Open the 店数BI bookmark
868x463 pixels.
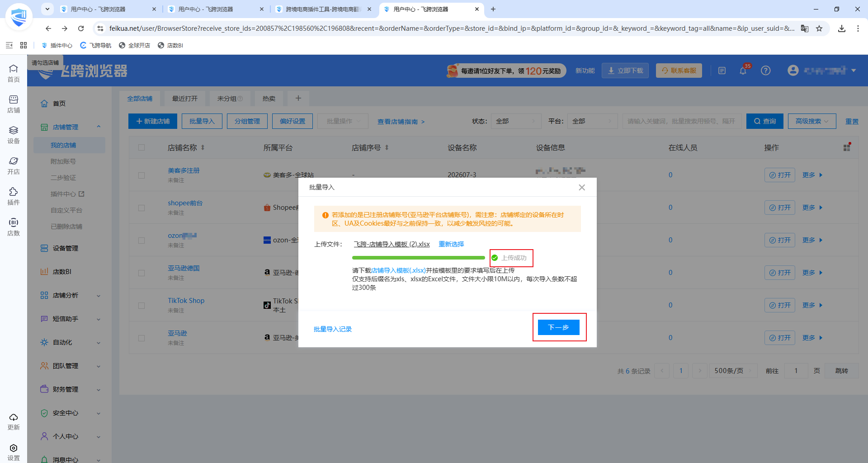[x=170, y=45]
